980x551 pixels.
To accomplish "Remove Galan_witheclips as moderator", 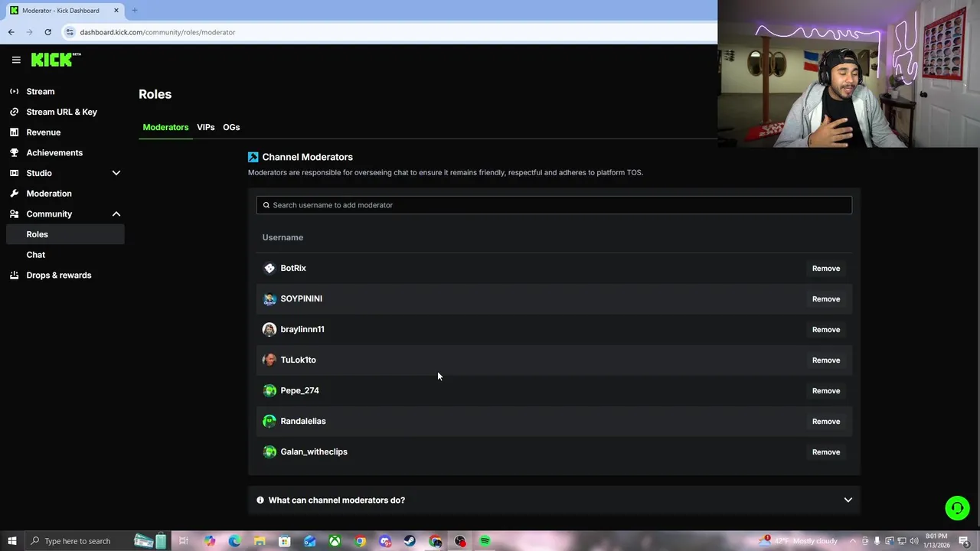I will point(825,452).
